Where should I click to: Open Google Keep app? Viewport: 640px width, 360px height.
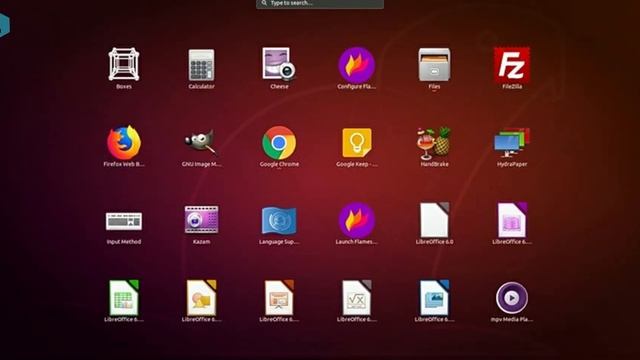[x=357, y=142]
